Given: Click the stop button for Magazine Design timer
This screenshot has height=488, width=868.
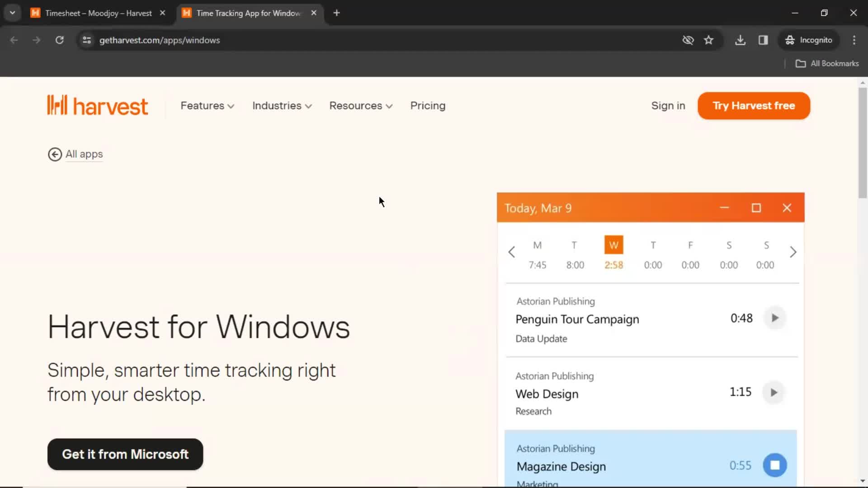Looking at the screenshot, I should click(774, 465).
